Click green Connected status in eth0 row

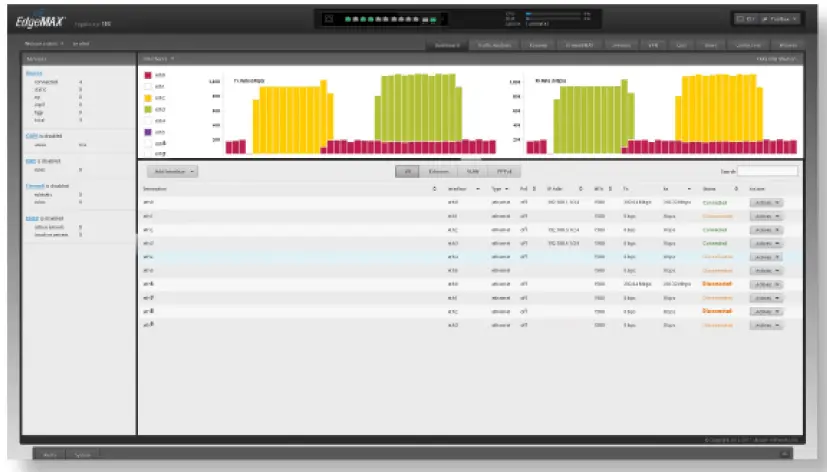pos(715,203)
